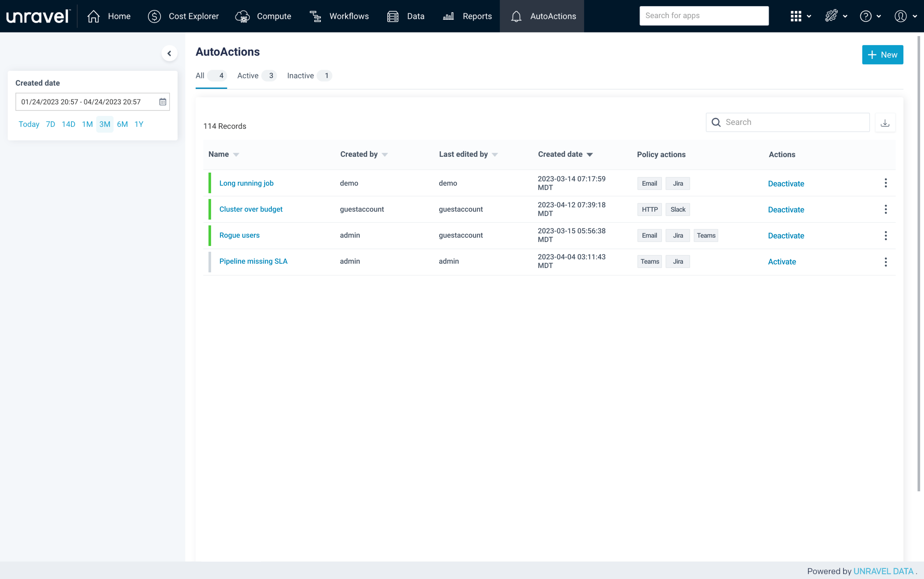Open Cost Explorer dollar icon

coord(154,16)
